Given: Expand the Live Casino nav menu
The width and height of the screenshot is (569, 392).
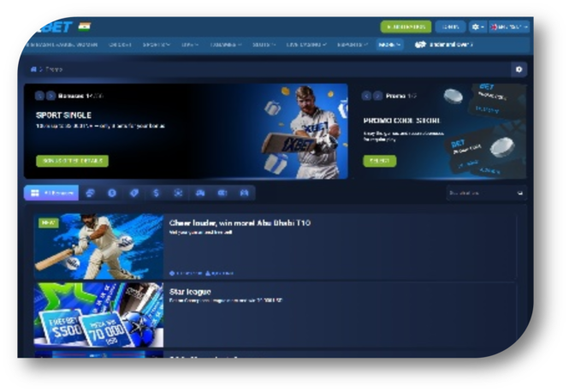Looking at the screenshot, I should tap(306, 45).
